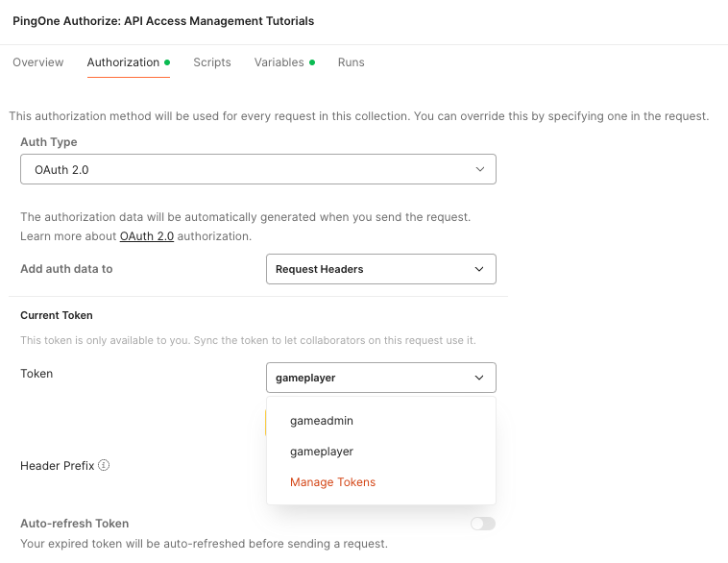Open the Auth Type OAuth 2.0 dropdown

point(257,169)
